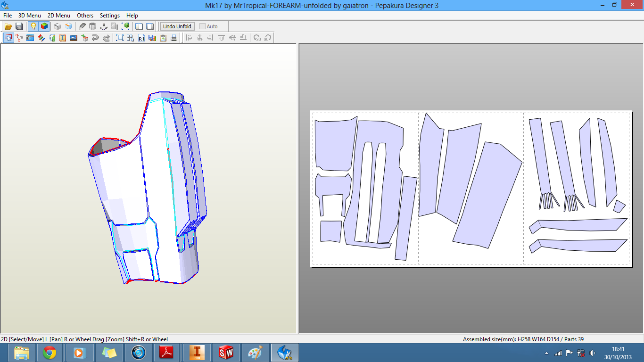644x362 pixels.
Task: Click the align vertical middle icon
Action: [232, 38]
